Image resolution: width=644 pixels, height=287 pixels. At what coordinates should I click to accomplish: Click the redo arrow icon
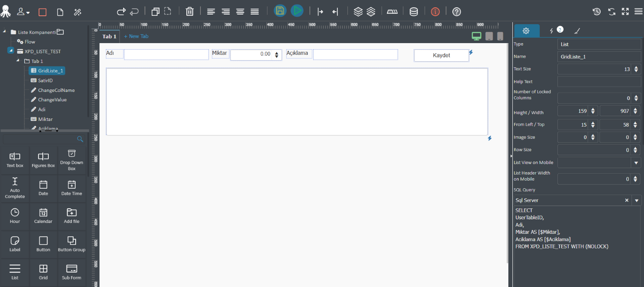pyautogui.click(x=121, y=12)
